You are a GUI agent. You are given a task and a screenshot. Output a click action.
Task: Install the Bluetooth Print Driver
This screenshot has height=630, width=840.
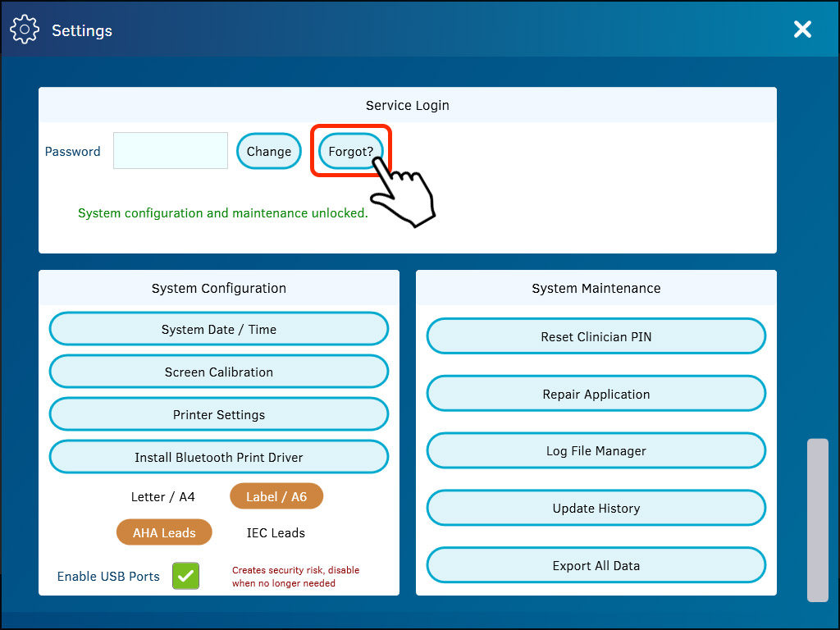coord(218,456)
